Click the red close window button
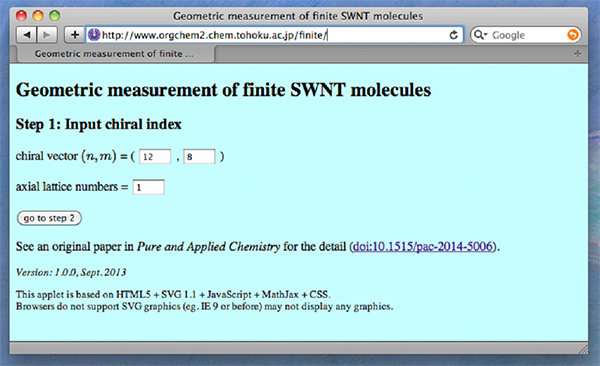Image resolution: width=600 pixels, height=366 pixels. pyautogui.click(x=21, y=16)
